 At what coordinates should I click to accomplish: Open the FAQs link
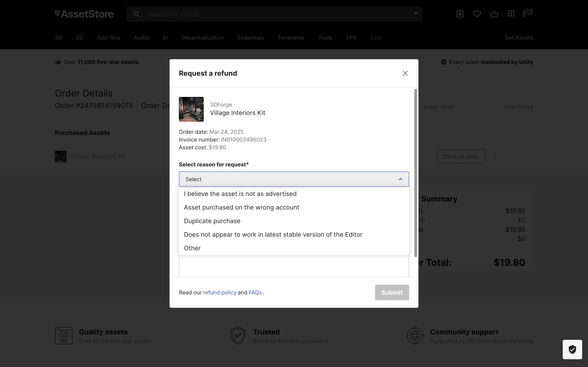pos(255,292)
